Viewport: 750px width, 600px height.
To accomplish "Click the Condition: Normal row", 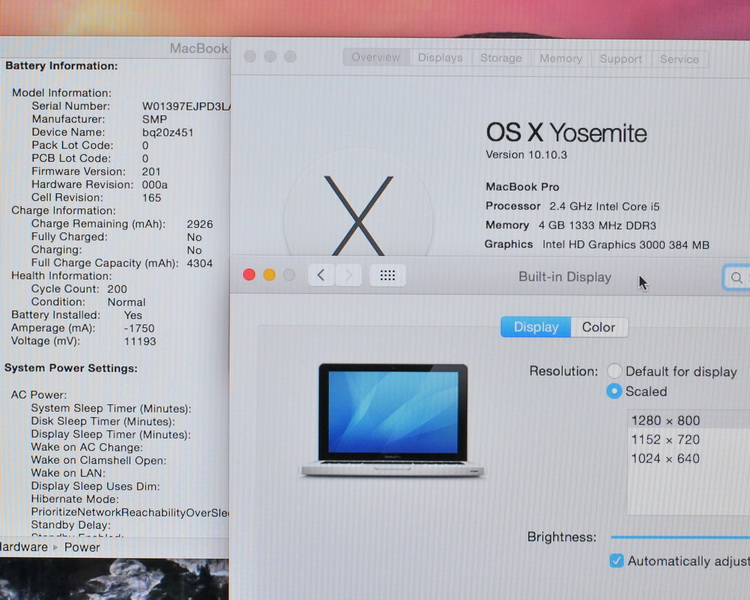I will [x=88, y=302].
